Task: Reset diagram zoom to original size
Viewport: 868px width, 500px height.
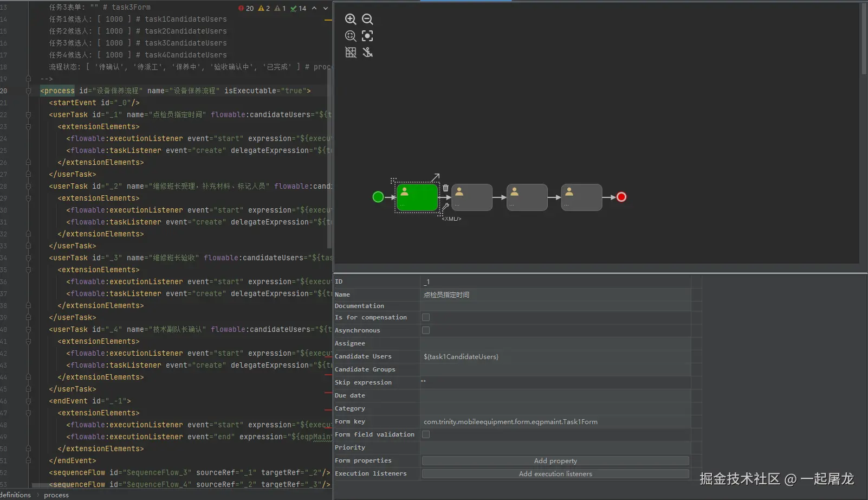Action: tap(351, 36)
